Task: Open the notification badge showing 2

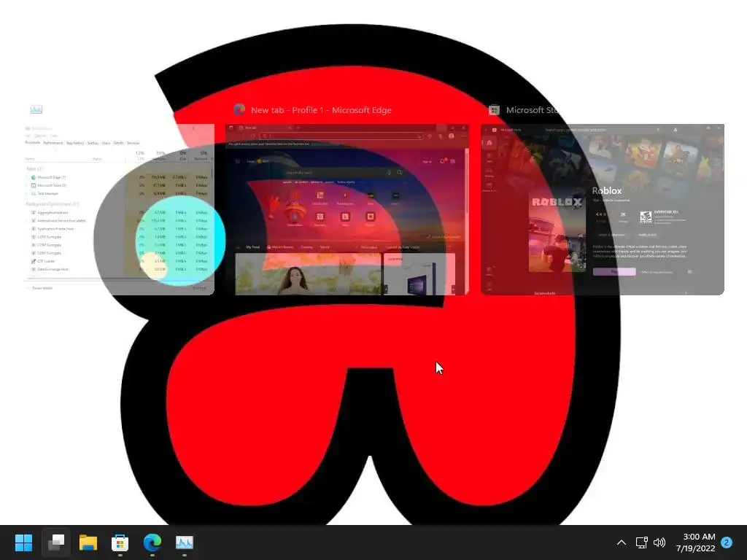Action: (x=727, y=542)
